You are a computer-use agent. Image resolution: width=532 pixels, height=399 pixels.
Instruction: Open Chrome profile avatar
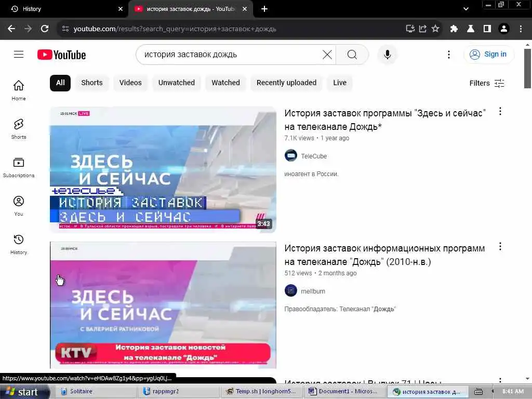click(x=504, y=29)
